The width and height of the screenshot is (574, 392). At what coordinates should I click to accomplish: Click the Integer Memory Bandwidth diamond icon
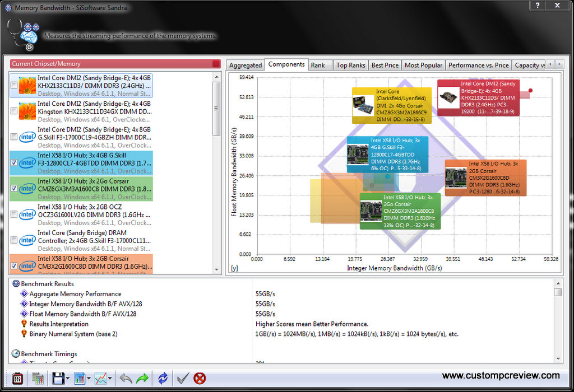(x=24, y=304)
